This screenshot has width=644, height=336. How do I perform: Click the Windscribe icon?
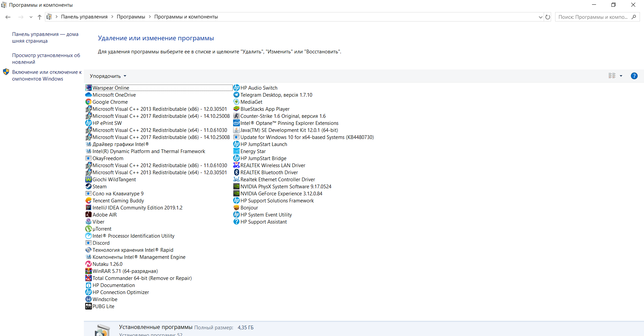pyautogui.click(x=89, y=299)
